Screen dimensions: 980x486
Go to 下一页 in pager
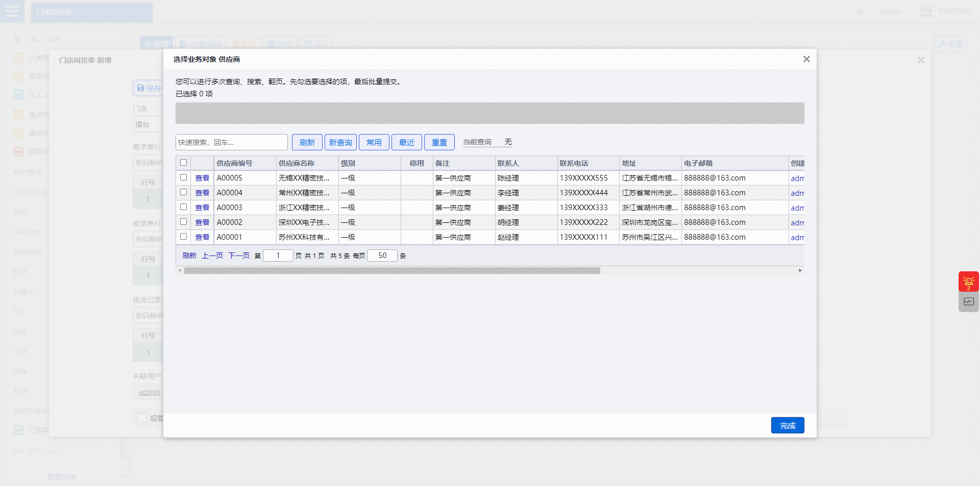pos(239,255)
